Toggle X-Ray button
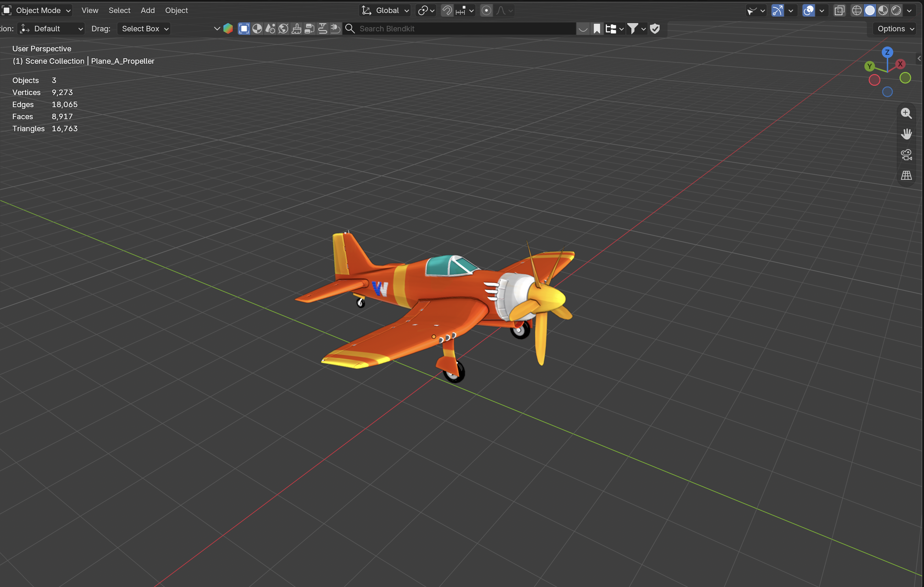The height and width of the screenshot is (587, 924). [839, 10]
